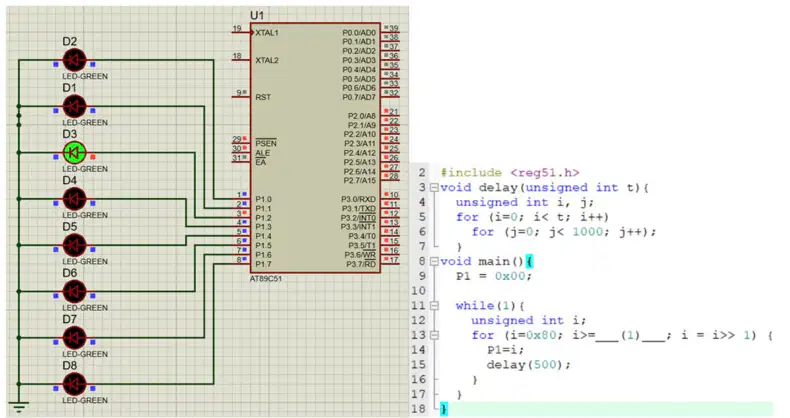Click pin number 17 on U1

[393, 260]
